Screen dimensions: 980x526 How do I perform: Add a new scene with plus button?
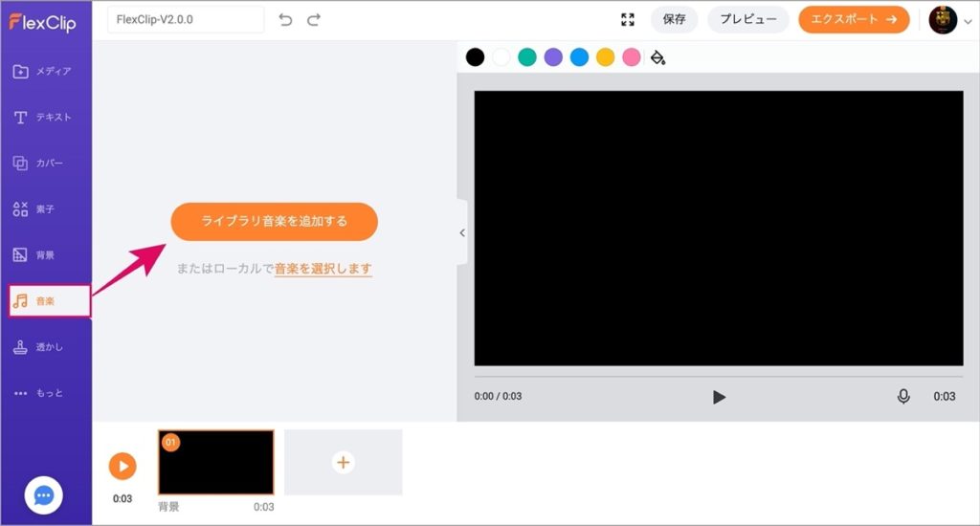pos(344,462)
